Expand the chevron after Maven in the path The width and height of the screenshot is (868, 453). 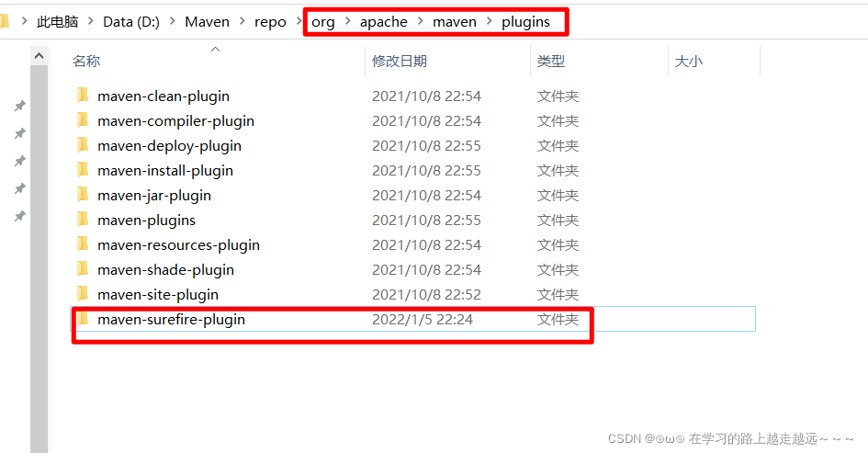click(x=242, y=21)
